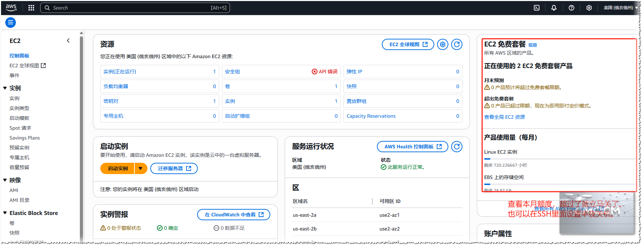Refresh the service health panel
Screen dimensions: 644x247
[457, 147]
